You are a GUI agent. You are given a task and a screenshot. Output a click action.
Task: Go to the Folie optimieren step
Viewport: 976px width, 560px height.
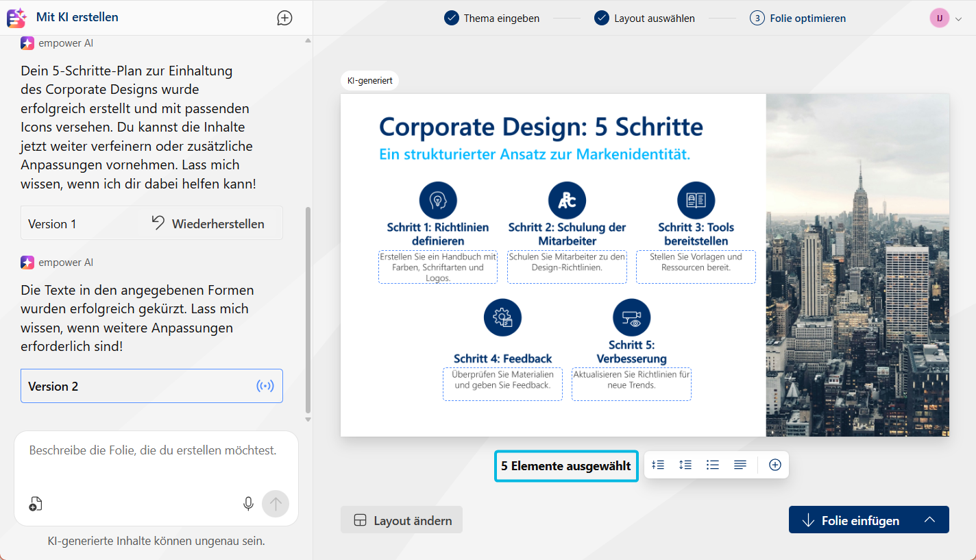click(798, 18)
